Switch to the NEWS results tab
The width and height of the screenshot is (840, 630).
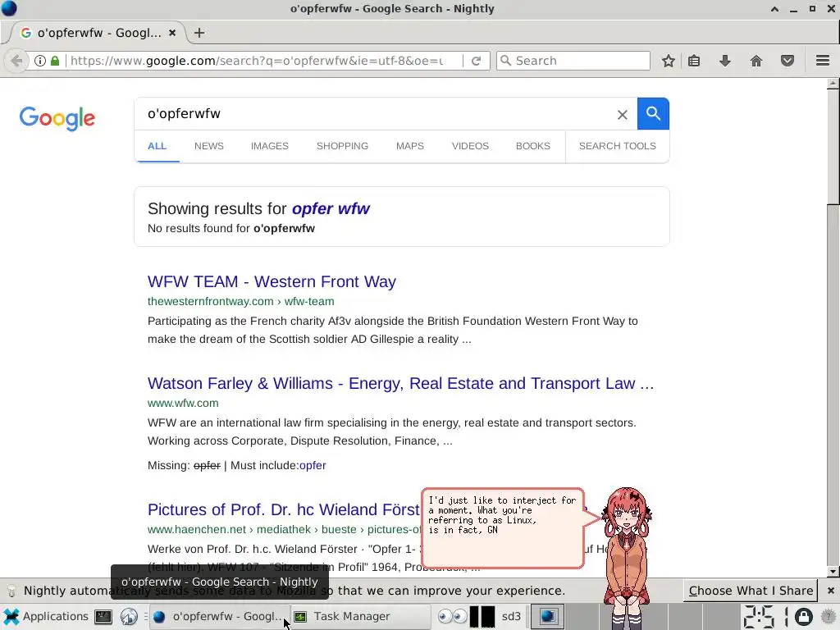click(209, 146)
